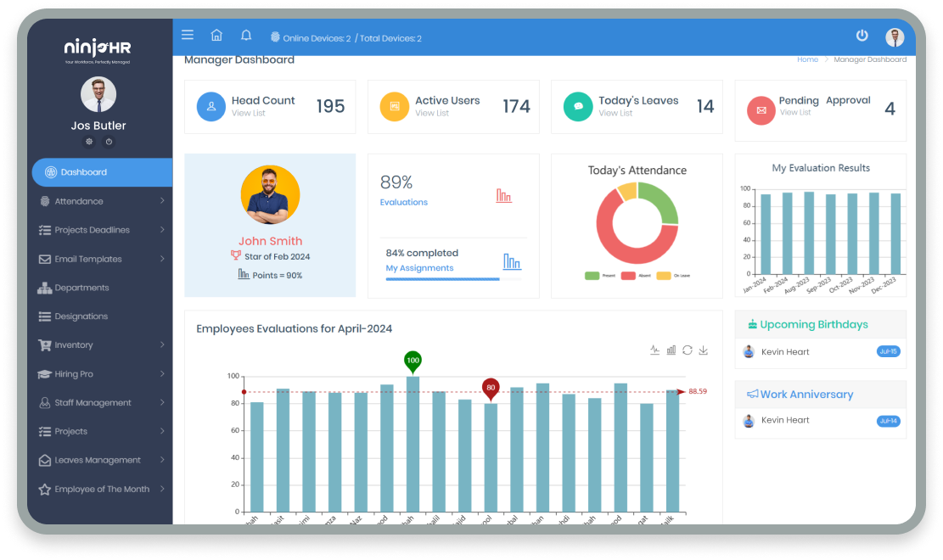Image resolution: width=943 pixels, height=560 pixels.
Task: Click the power icon in top bar
Action: (x=862, y=36)
